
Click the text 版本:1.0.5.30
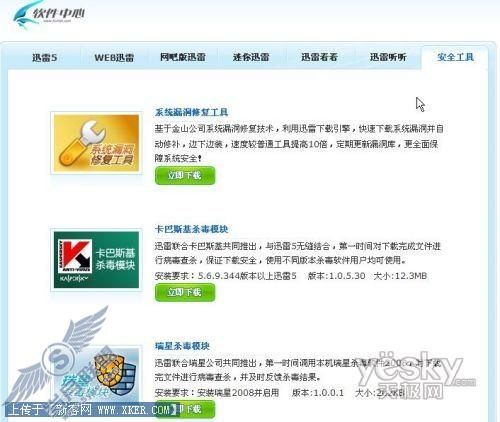(x=336, y=276)
